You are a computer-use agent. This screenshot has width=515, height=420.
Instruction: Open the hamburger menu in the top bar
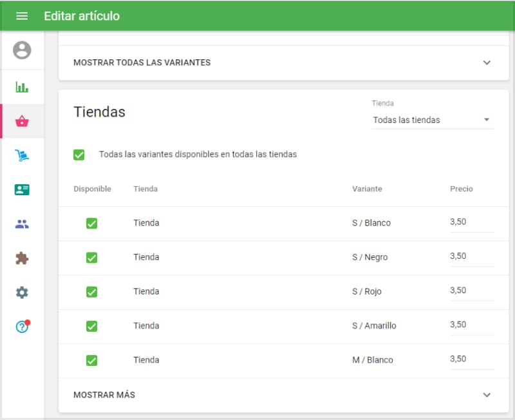pos(21,15)
